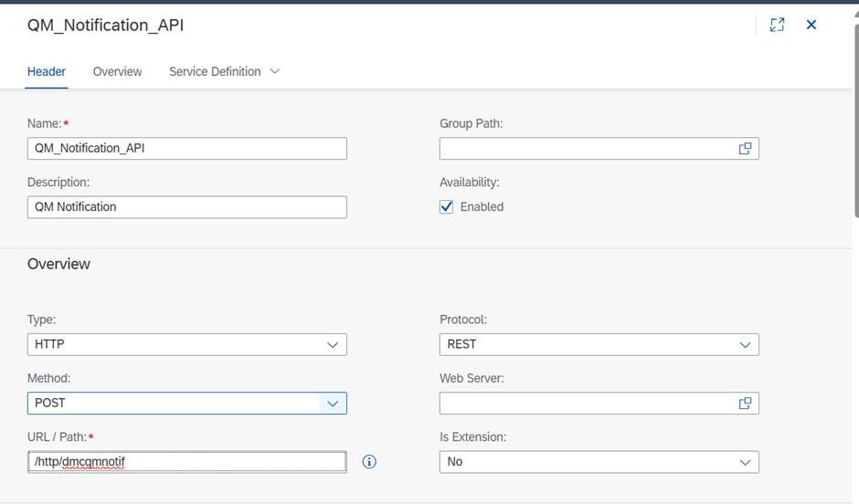Switch to the Header tab
The width and height of the screenshot is (859, 504).
(x=47, y=72)
